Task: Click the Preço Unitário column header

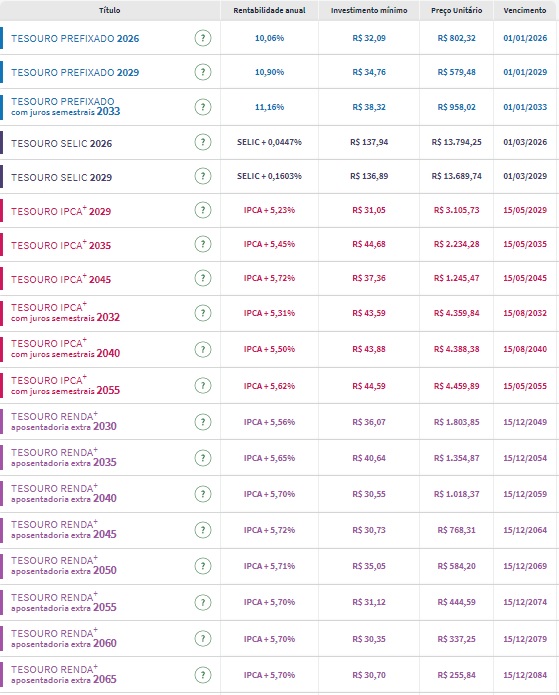Action: [457, 10]
